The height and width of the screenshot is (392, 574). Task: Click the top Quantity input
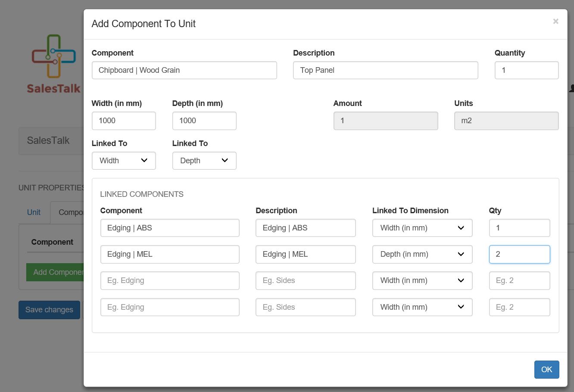pyautogui.click(x=526, y=70)
